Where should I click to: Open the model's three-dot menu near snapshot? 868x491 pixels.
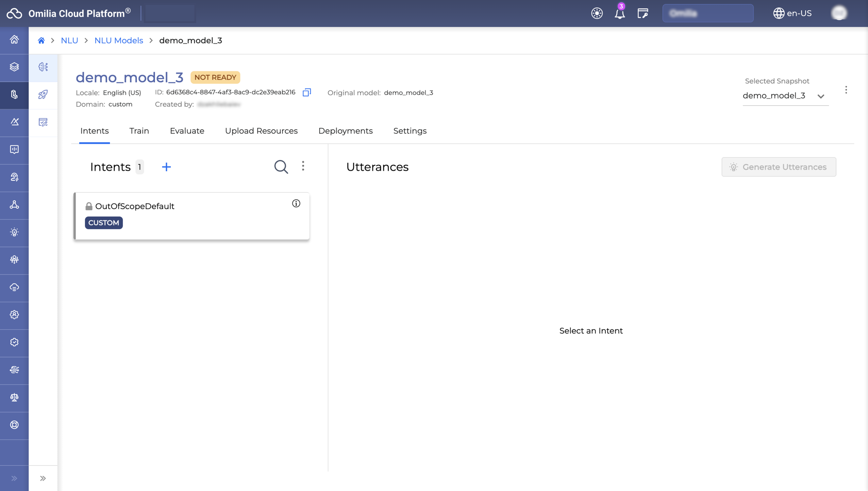click(846, 90)
